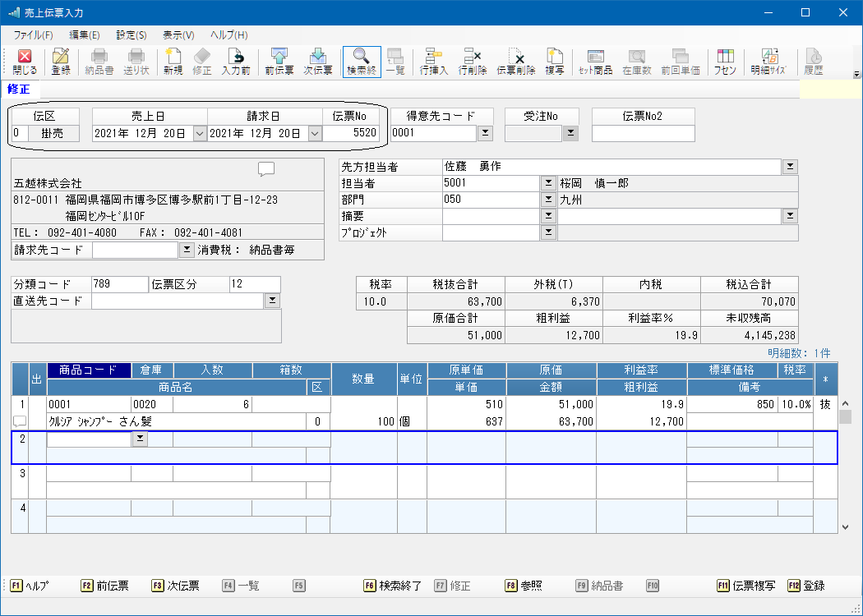Expand the 得意先コード dropdown list
The height and width of the screenshot is (616, 863).
485,133
